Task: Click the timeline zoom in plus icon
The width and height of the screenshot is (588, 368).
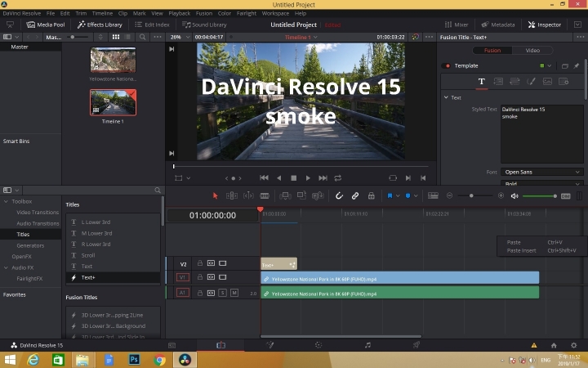Action: (x=501, y=195)
